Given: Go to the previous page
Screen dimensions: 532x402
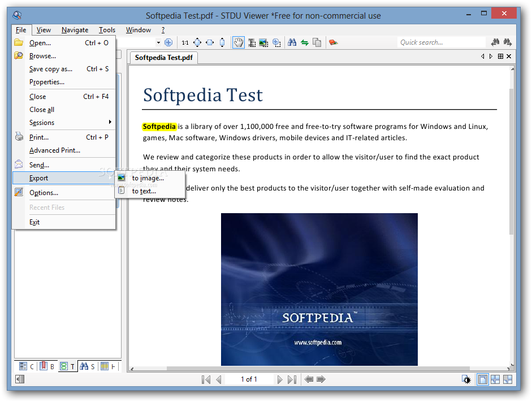Looking at the screenshot, I should 219,379.
